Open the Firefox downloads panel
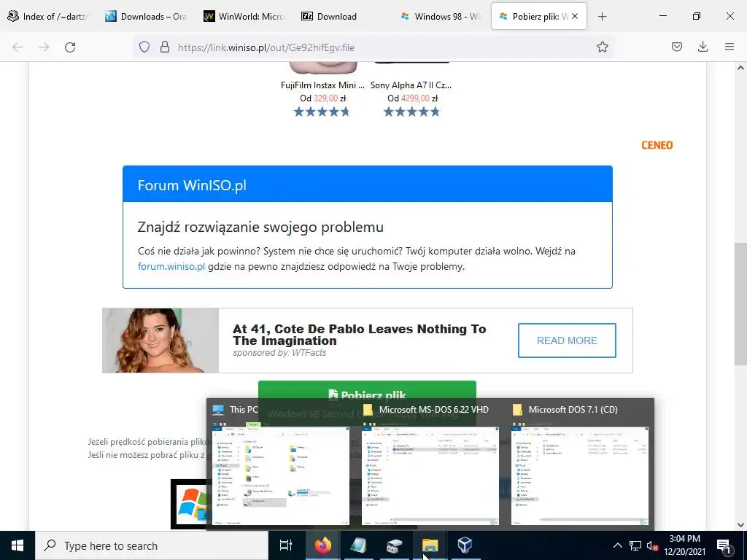 703,47
